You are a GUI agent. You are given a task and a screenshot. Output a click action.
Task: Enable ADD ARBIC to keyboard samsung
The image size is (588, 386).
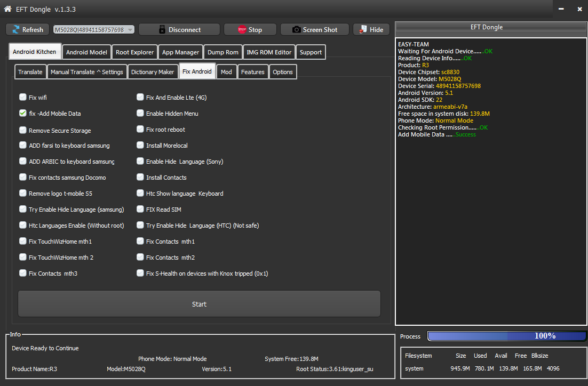tap(23, 161)
